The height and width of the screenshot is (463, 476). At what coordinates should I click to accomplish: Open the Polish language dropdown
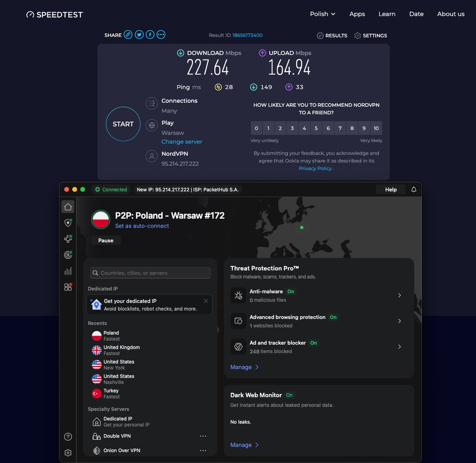tap(323, 14)
